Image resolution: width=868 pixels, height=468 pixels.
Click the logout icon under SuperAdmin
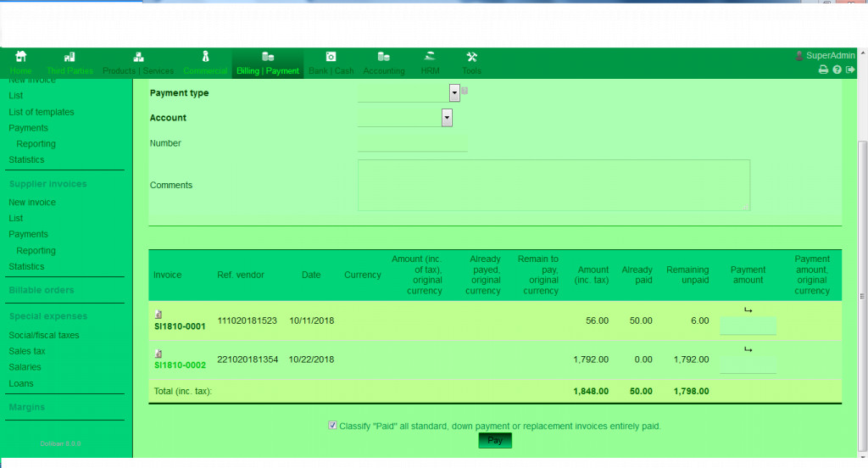click(x=850, y=70)
